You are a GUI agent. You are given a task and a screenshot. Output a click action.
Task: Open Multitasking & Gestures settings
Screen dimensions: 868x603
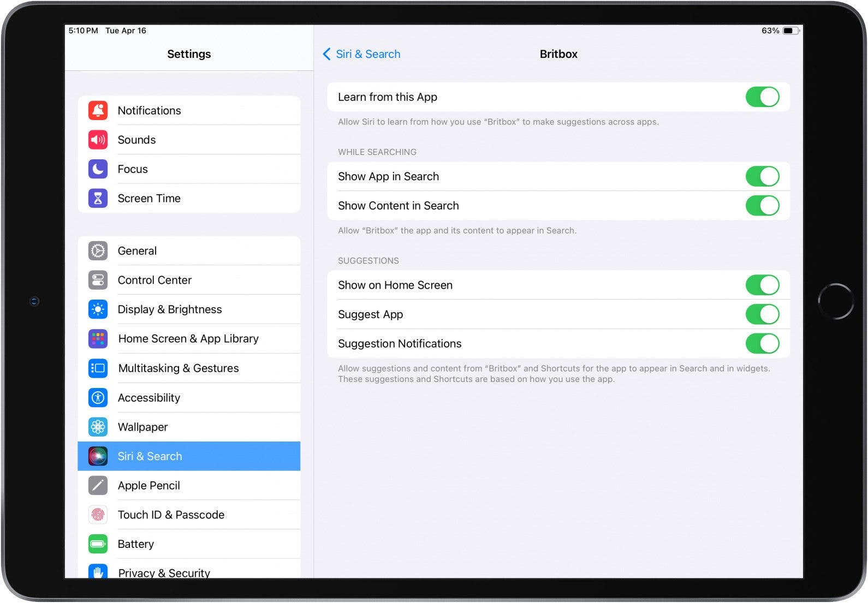(178, 368)
